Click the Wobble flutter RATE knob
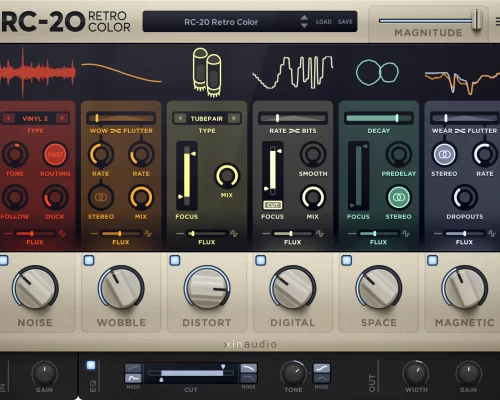Viewport: 500px width, 400px height. [141, 154]
